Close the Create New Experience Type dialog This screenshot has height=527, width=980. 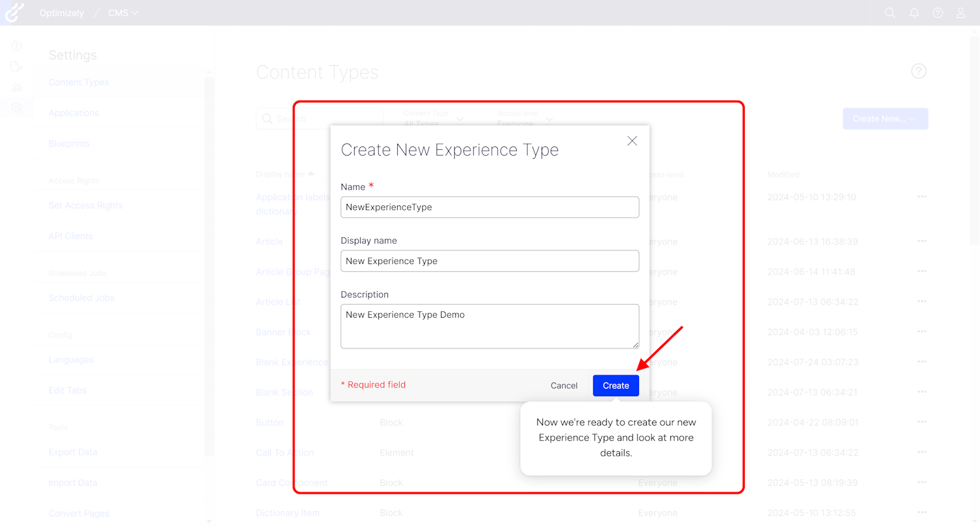pos(632,141)
